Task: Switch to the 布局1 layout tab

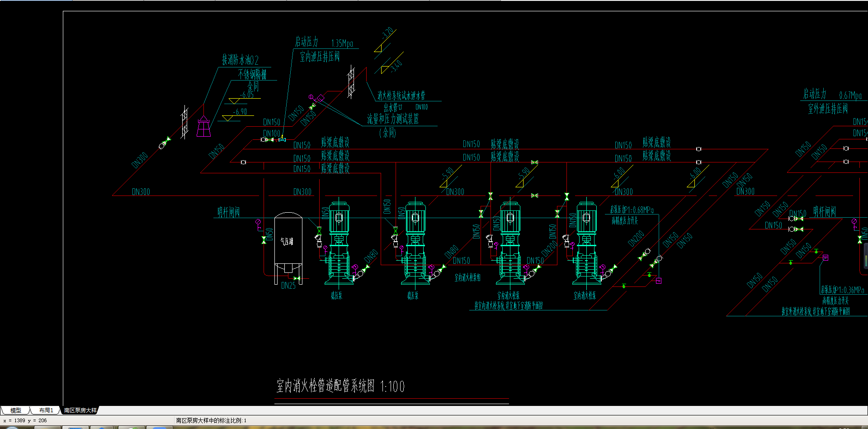Action: click(x=46, y=410)
